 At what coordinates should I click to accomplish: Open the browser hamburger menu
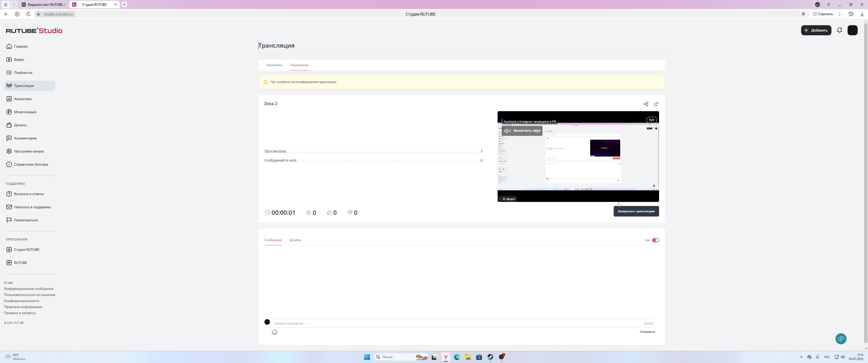click(x=829, y=5)
